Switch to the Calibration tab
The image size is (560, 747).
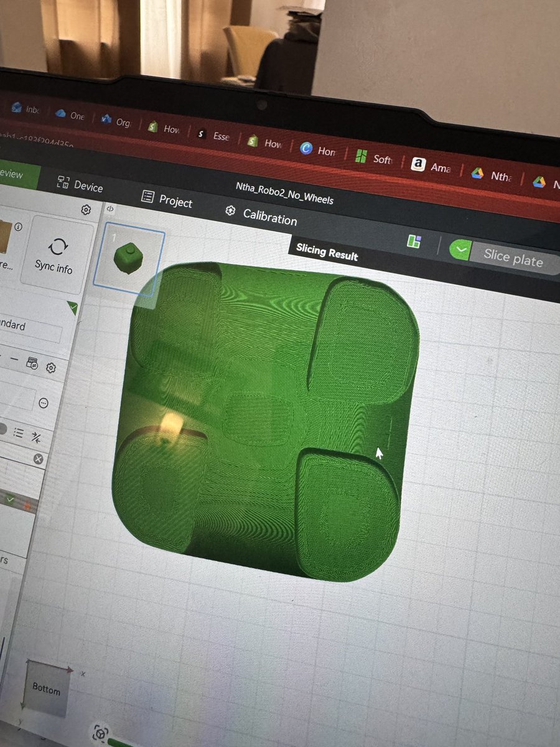261,217
